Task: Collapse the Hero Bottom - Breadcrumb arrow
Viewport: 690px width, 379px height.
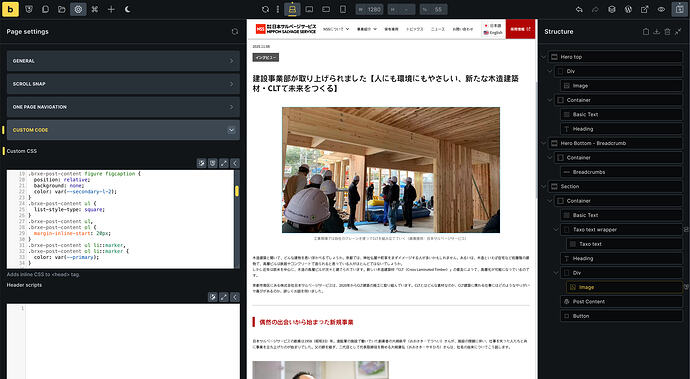Action: pos(544,143)
